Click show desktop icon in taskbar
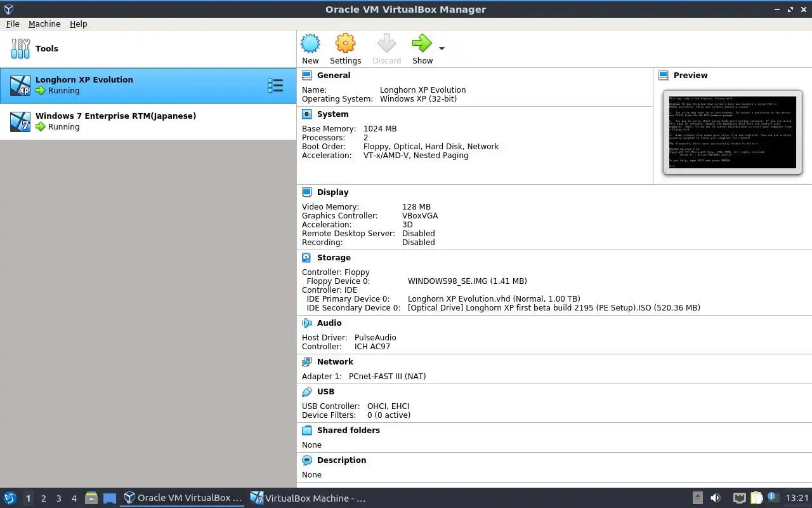Screen dimensions: 812x508 click(x=110, y=498)
